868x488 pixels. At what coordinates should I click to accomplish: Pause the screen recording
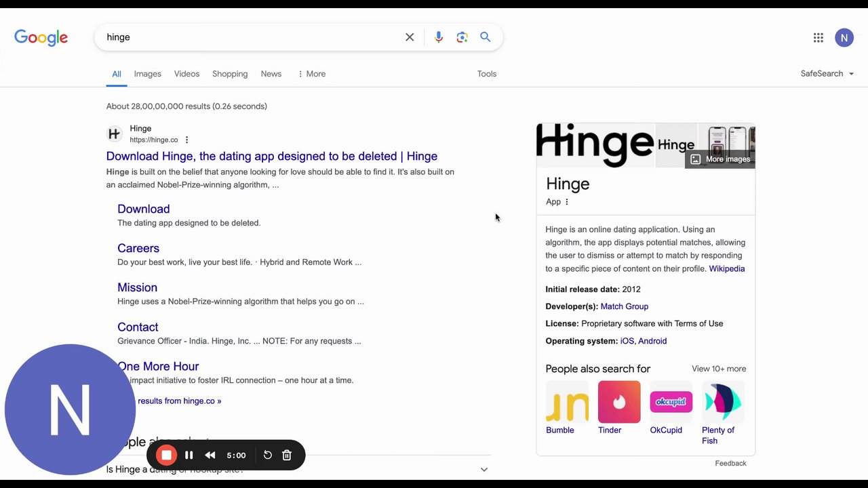[189, 455]
